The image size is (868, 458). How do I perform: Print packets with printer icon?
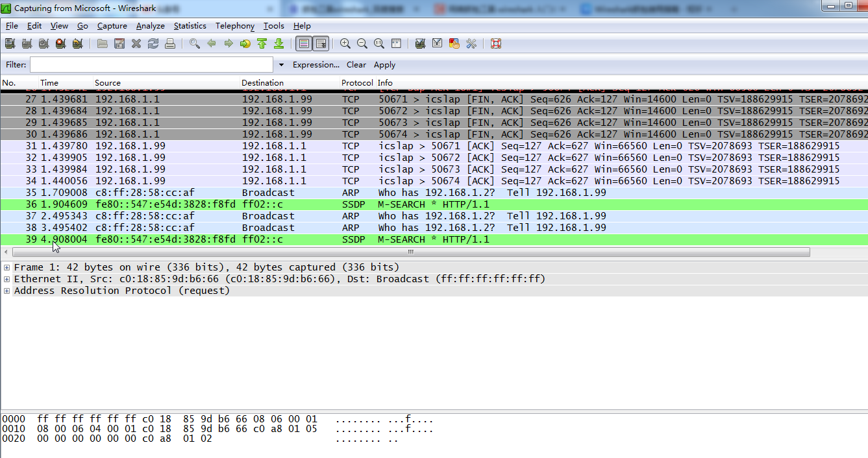tap(170, 43)
